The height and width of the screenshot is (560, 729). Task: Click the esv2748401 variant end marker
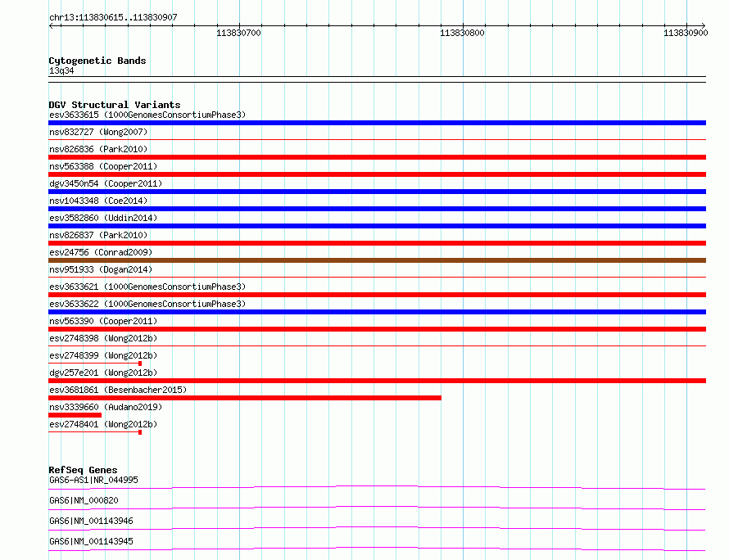coord(140,432)
